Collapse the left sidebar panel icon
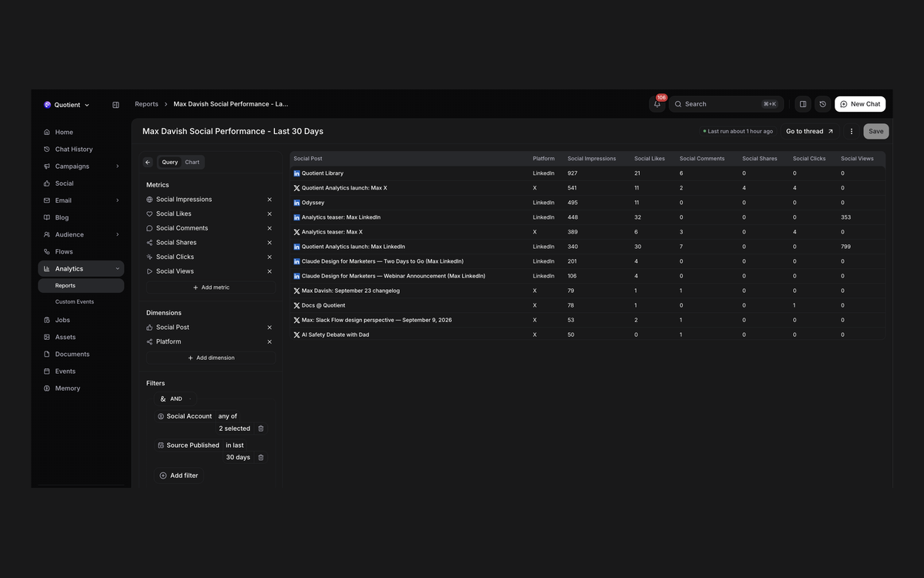The height and width of the screenshot is (578, 924). click(115, 105)
